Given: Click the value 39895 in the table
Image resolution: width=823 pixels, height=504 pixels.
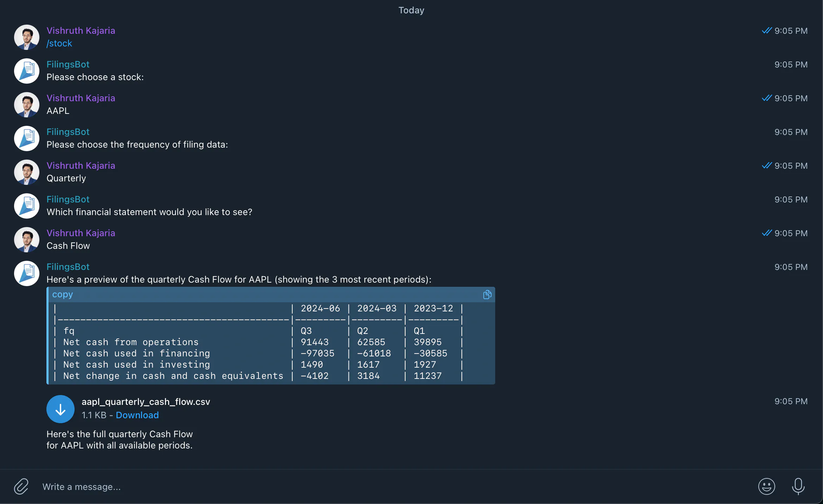Looking at the screenshot, I should click(428, 342).
